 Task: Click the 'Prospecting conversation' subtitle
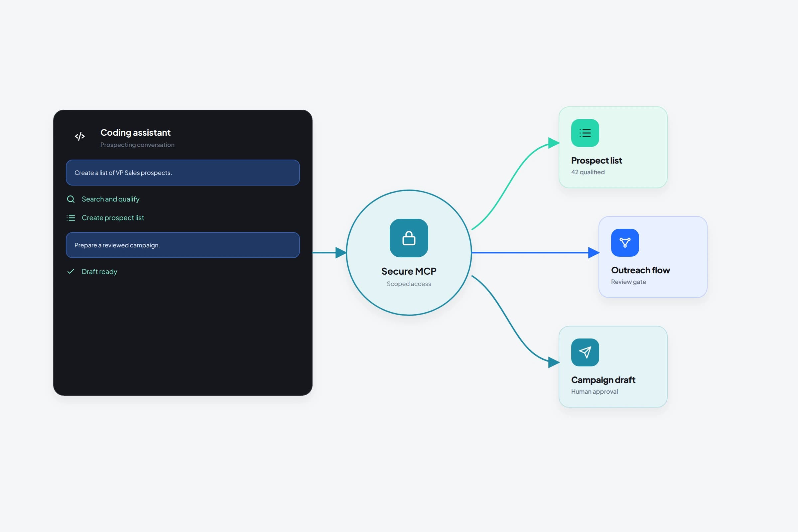(137, 145)
